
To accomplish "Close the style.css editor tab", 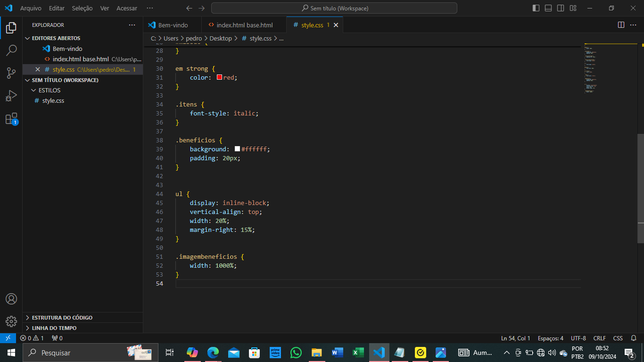I will pos(336,25).
